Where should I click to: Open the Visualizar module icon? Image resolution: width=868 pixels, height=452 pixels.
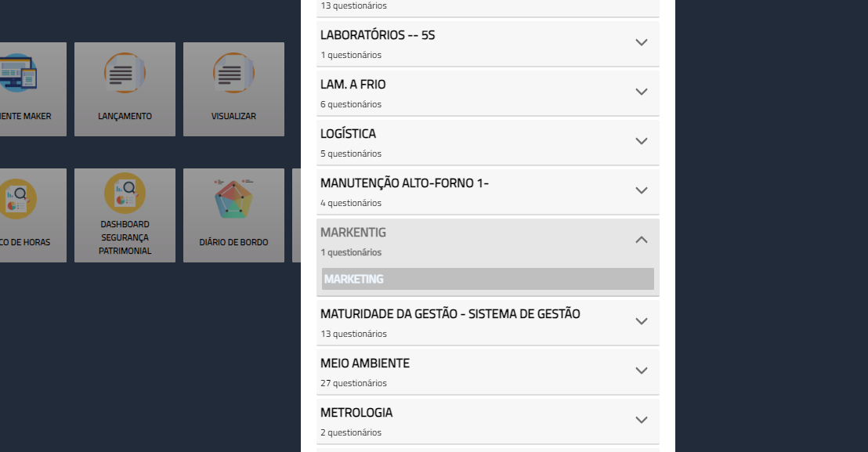233,73
